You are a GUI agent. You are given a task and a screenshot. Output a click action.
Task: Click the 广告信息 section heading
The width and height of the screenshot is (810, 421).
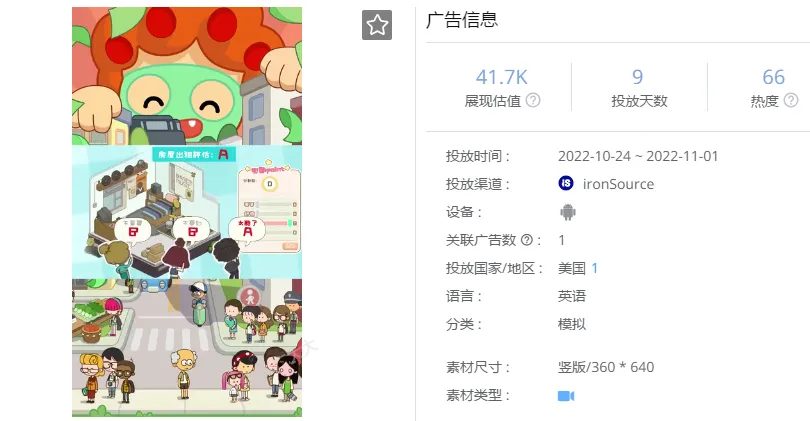pos(462,20)
